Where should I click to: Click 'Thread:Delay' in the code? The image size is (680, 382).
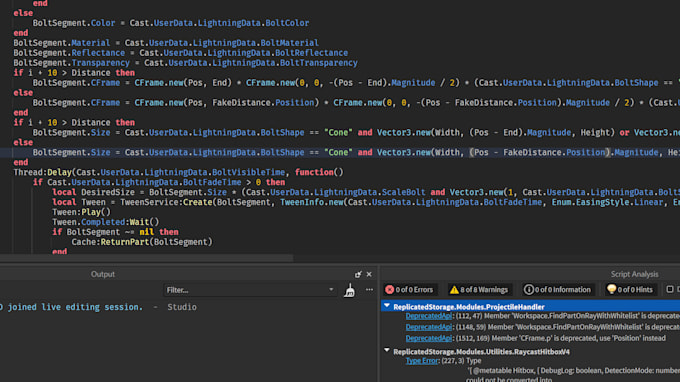tap(42, 172)
